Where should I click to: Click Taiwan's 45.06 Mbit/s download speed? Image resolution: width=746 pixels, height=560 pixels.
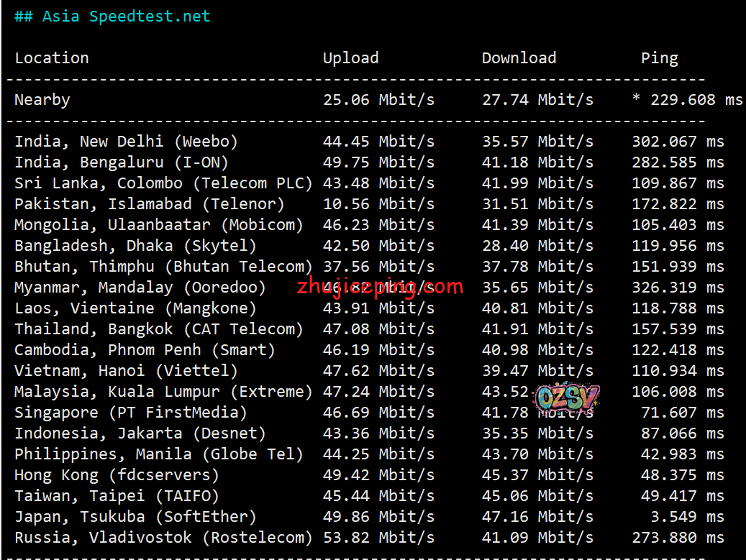pyautogui.click(x=537, y=496)
